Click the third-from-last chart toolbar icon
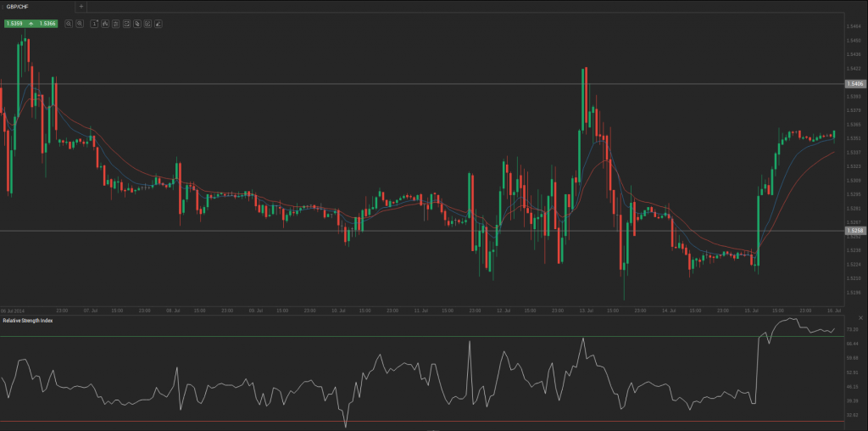 [137, 24]
